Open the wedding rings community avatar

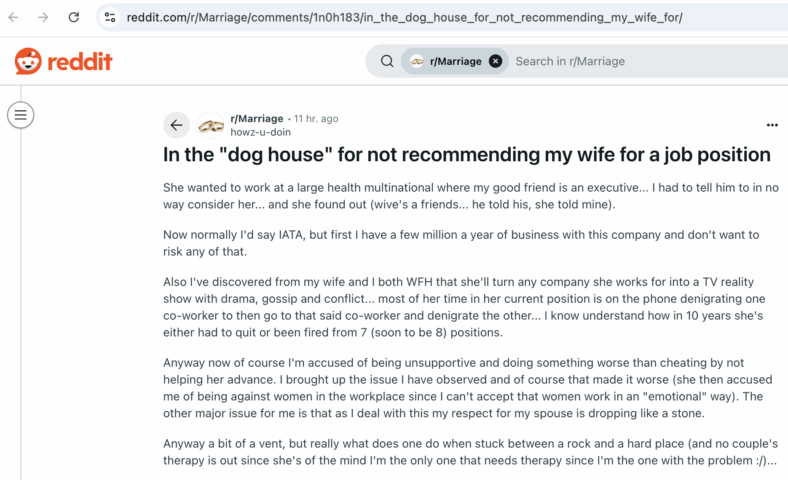(211, 125)
